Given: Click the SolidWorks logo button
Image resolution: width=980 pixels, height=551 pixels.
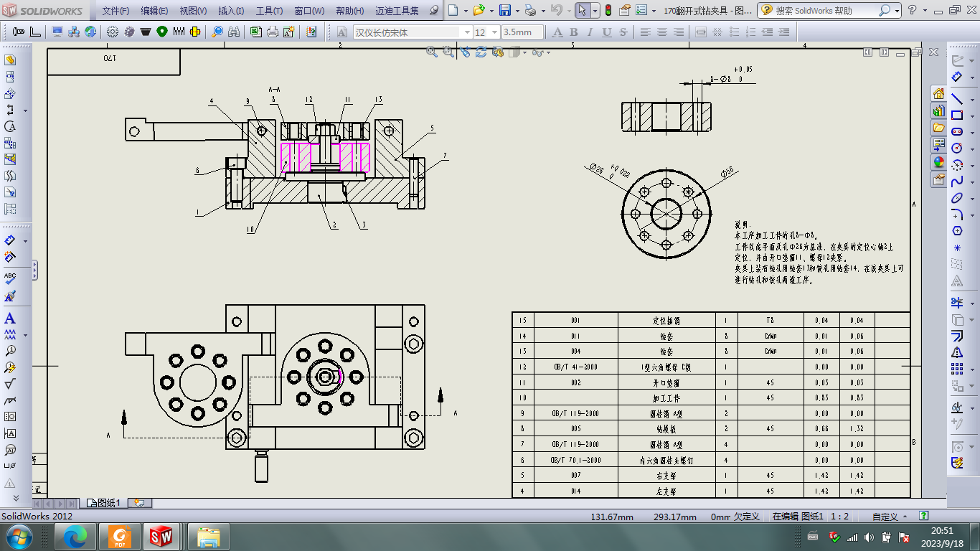Looking at the screenshot, I should coord(42,11).
